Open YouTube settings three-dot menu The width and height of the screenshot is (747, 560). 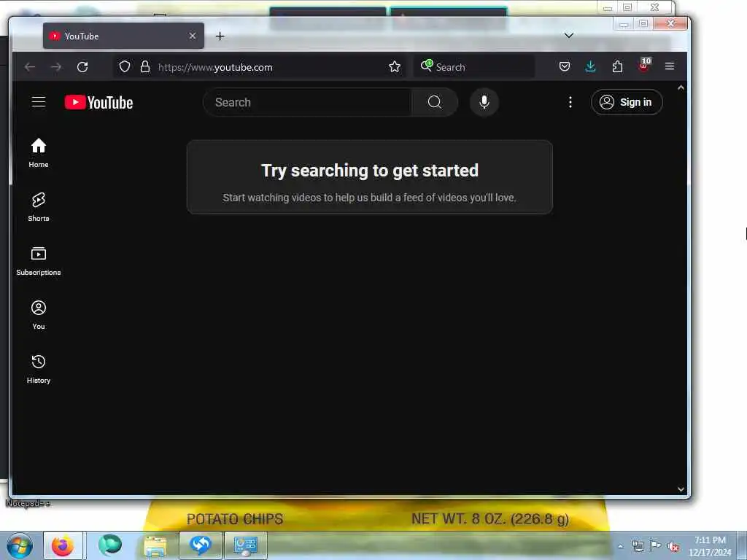pos(570,102)
